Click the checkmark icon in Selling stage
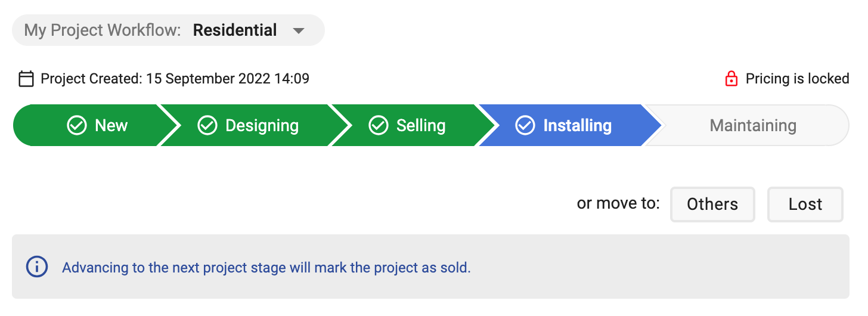868x316 pixels. click(x=379, y=126)
